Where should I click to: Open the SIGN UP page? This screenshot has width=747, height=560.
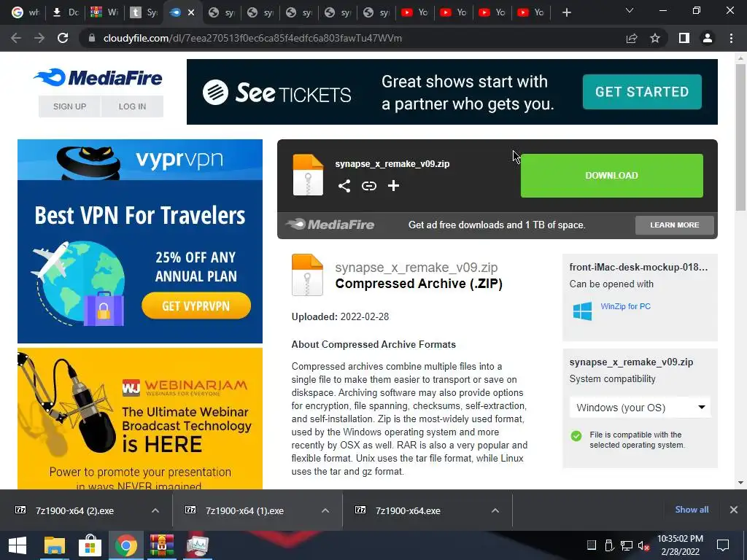(x=69, y=106)
